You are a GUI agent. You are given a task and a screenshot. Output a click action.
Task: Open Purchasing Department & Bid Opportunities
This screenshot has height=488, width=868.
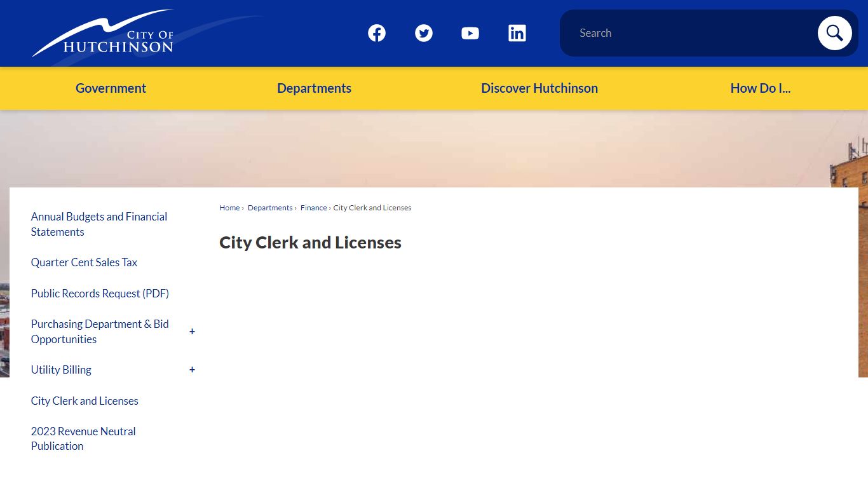point(100,332)
